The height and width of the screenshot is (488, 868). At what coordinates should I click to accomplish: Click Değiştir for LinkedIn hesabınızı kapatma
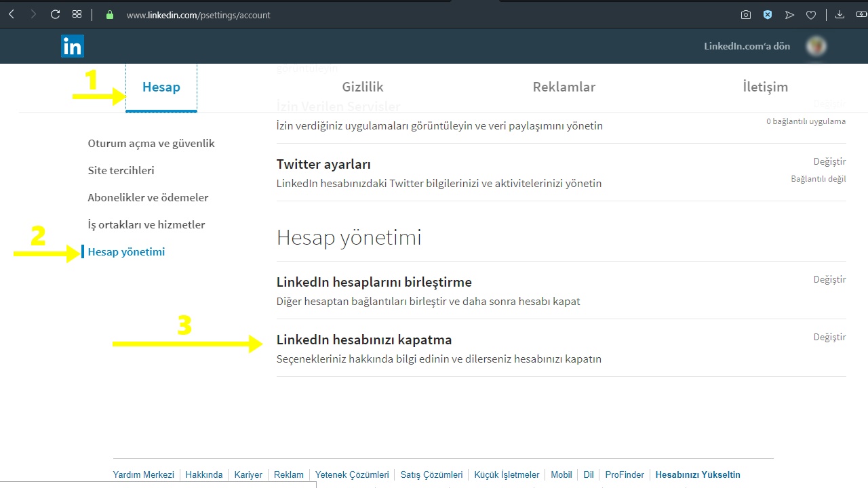(x=830, y=337)
